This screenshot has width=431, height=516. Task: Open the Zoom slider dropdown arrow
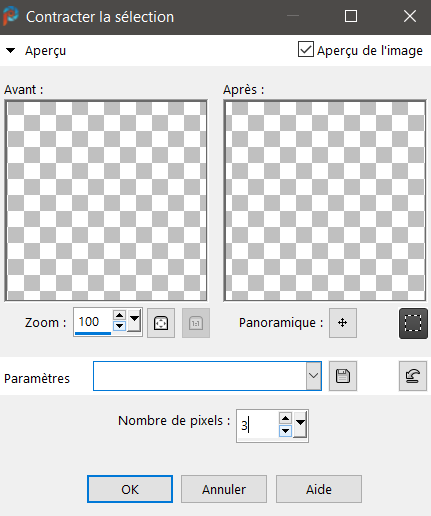click(135, 321)
